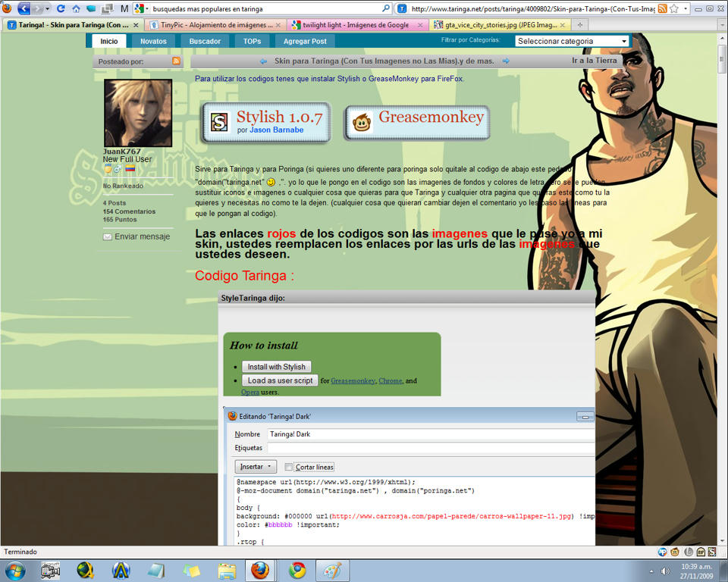Launch Google Chrome from taskbar
Image resolution: width=728 pixels, height=582 pixels.
coord(297,571)
